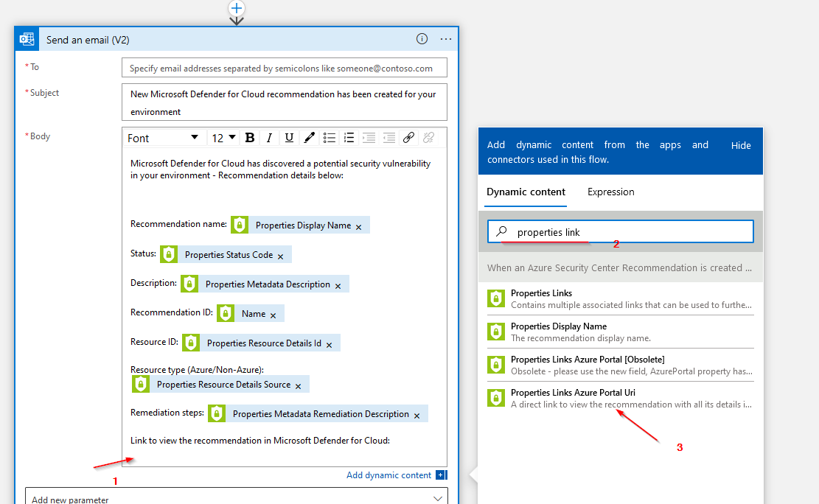Click the shield icon beside the Obsolete result
This screenshot has height=504, width=819.
(495, 365)
